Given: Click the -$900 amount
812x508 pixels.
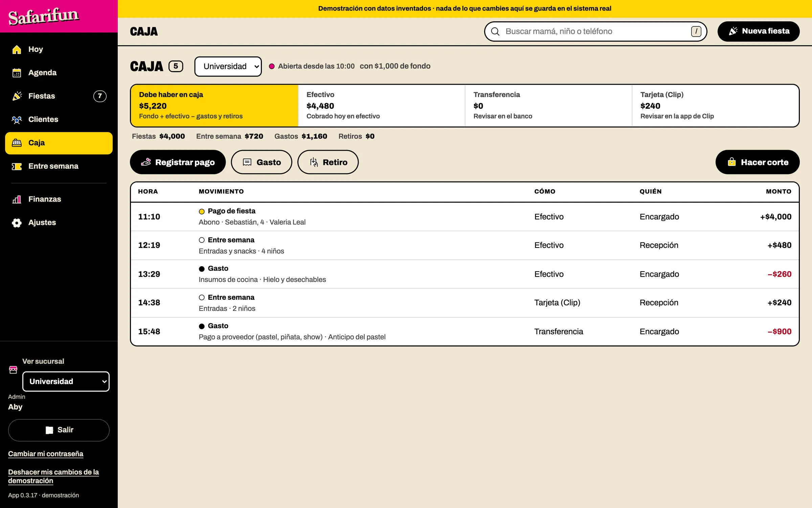Looking at the screenshot, I should [780, 332].
